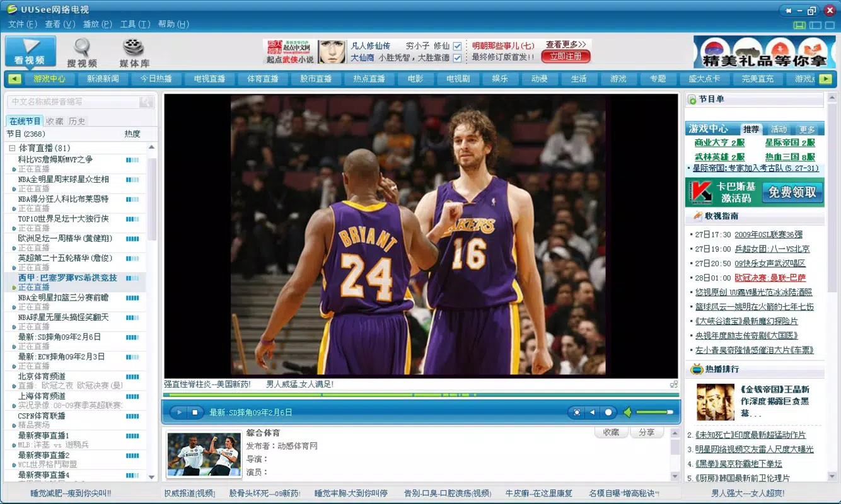Toggle the checkbox next to 大胜靠德
The height and width of the screenshot is (504, 841).
tap(457, 58)
